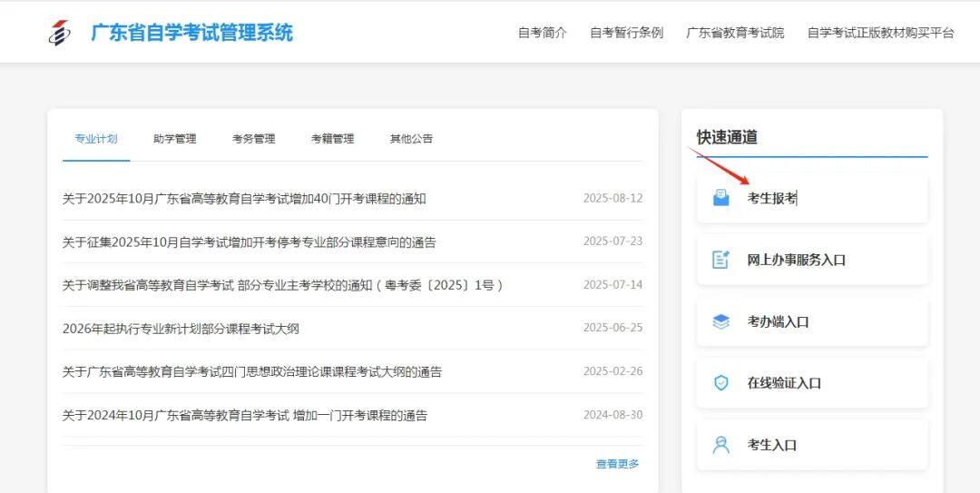Switch to the 其他公告 tab
This screenshot has width=980, height=493.
[x=411, y=139]
